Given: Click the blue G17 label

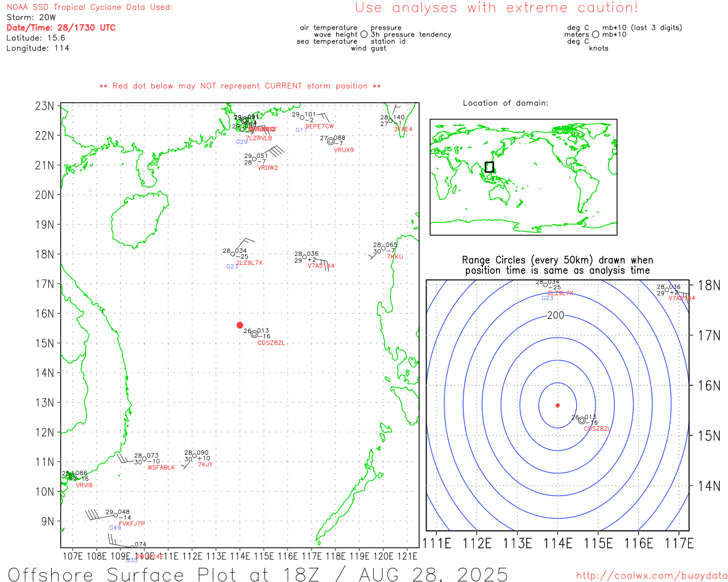Looking at the screenshot, I should pos(301,130).
